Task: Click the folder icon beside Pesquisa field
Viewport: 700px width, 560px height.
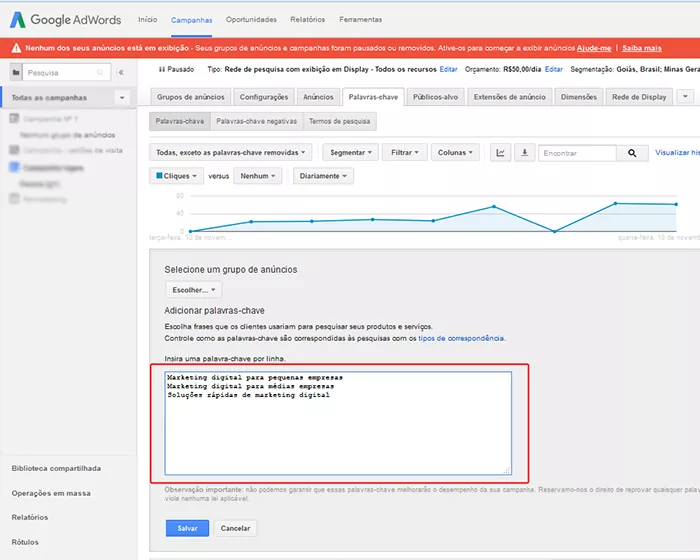Action: [x=16, y=72]
